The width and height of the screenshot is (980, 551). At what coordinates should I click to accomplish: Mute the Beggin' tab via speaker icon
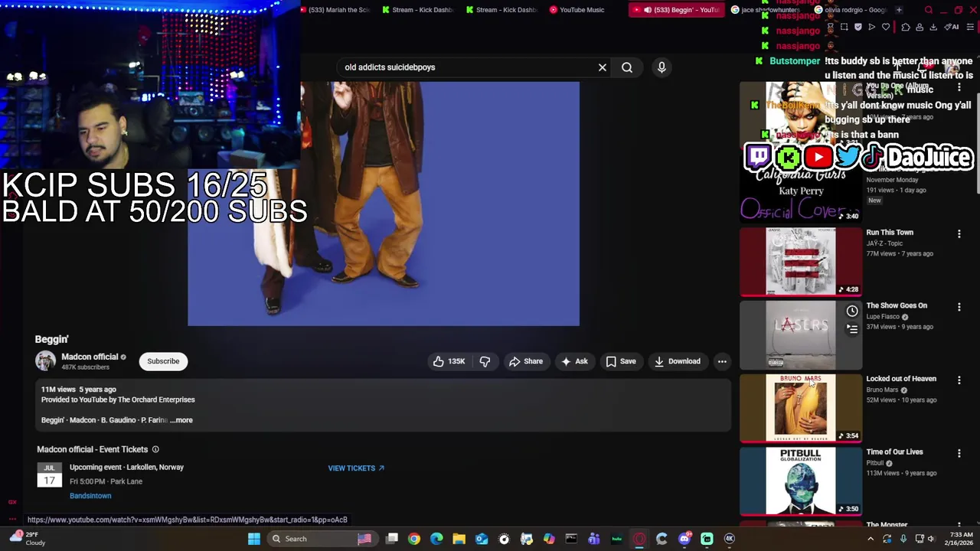(x=648, y=10)
